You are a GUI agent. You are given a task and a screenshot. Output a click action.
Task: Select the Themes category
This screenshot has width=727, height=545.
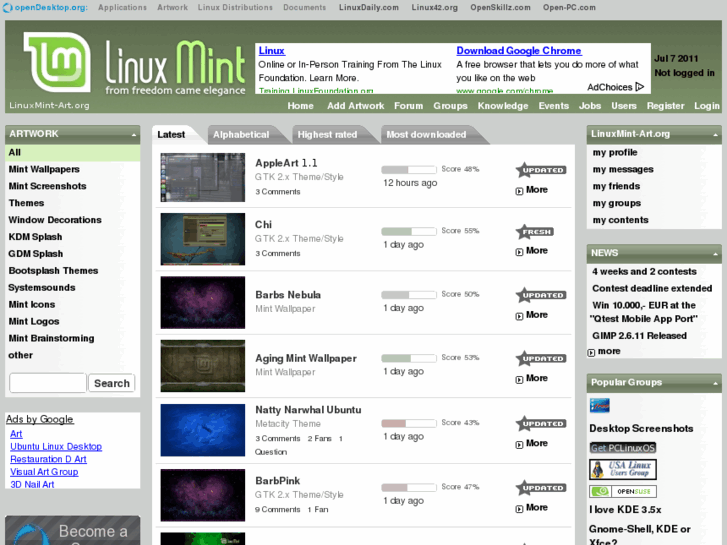tap(26, 203)
